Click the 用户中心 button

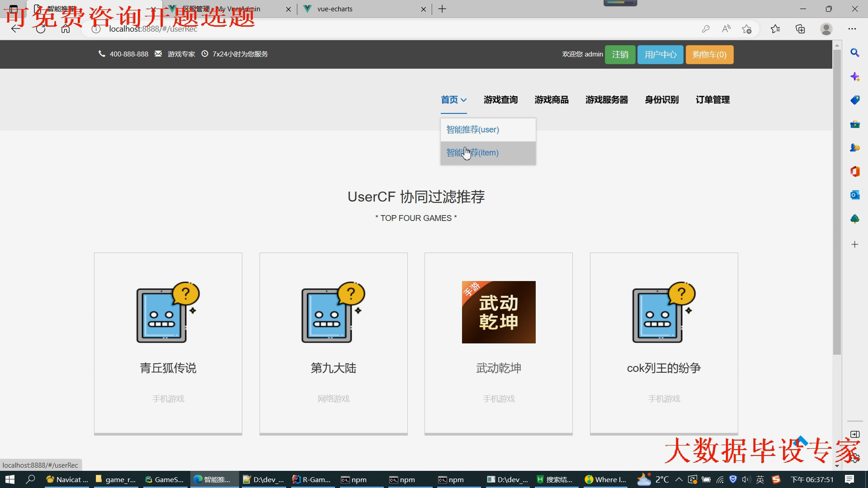[x=660, y=55]
